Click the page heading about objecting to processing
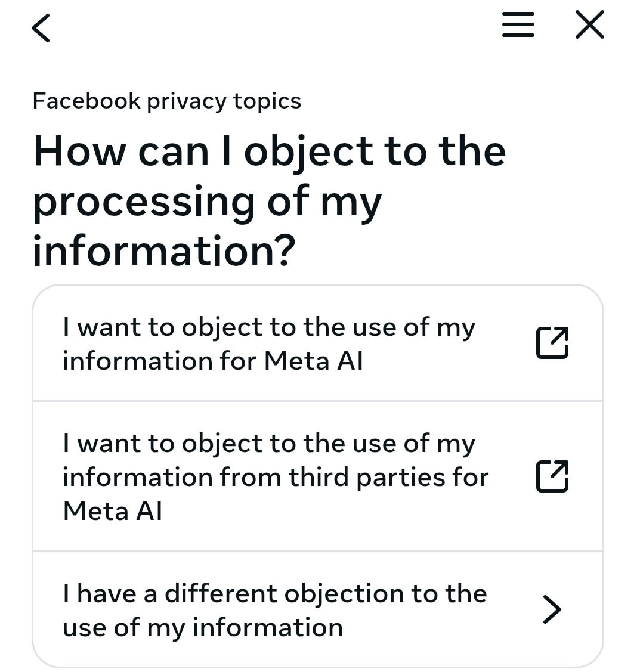This screenshot has width=640, height=672. coord(268,200)
